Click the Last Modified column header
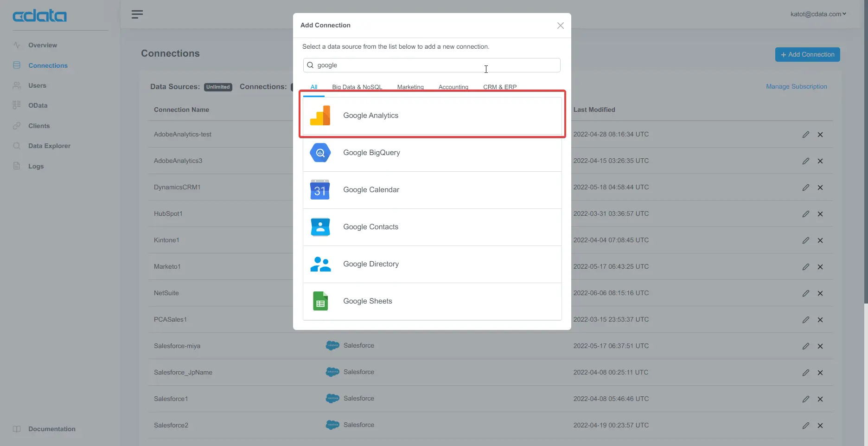This screenshot has height=446, width=868. [x=594, y=110]
